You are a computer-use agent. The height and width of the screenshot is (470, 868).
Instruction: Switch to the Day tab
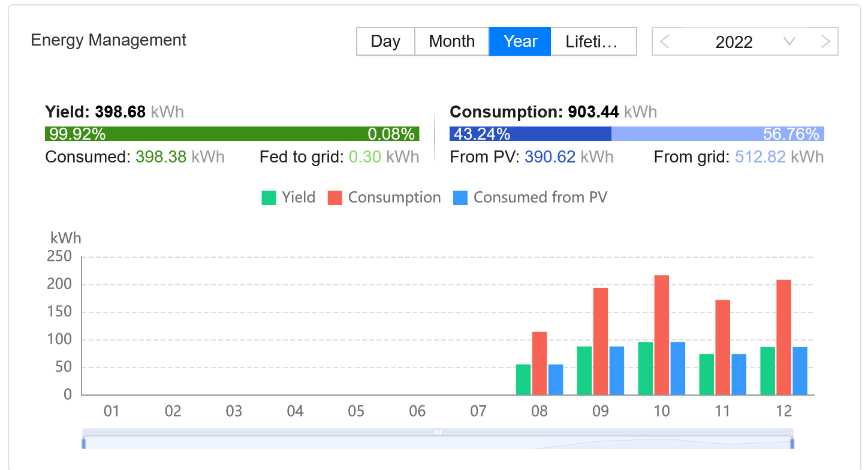[x=385, y=41]
